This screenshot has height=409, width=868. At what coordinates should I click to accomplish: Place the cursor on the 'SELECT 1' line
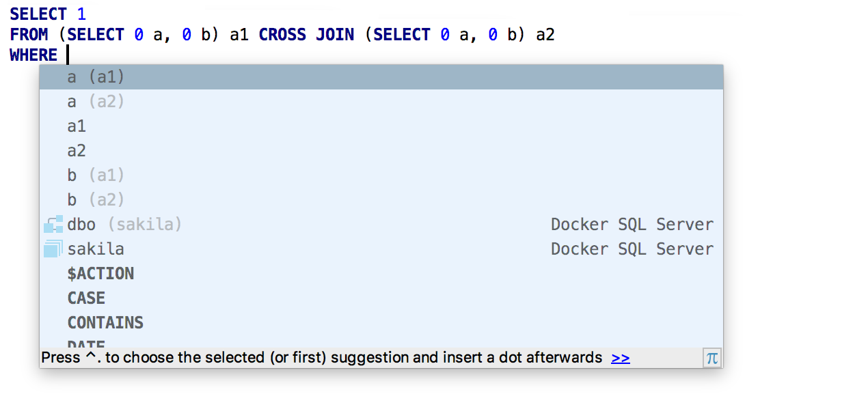coord(48,14)
